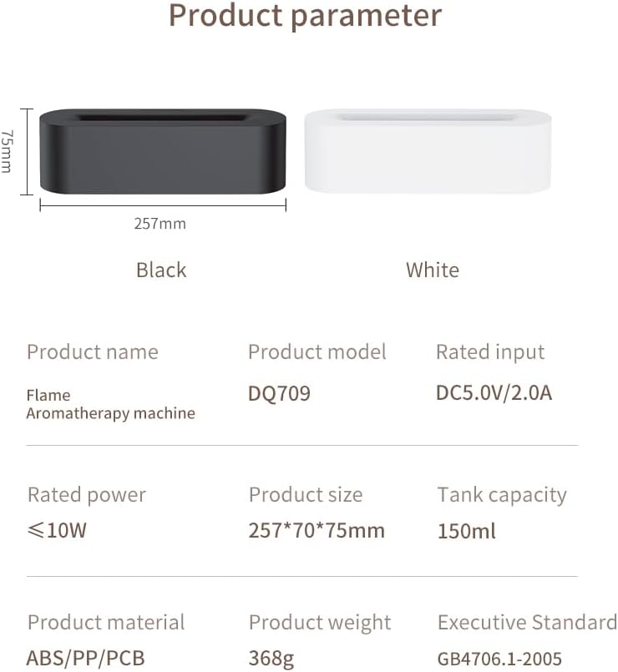Click the 75mm height dimension label
618x672 pixels.
point(7,151)
